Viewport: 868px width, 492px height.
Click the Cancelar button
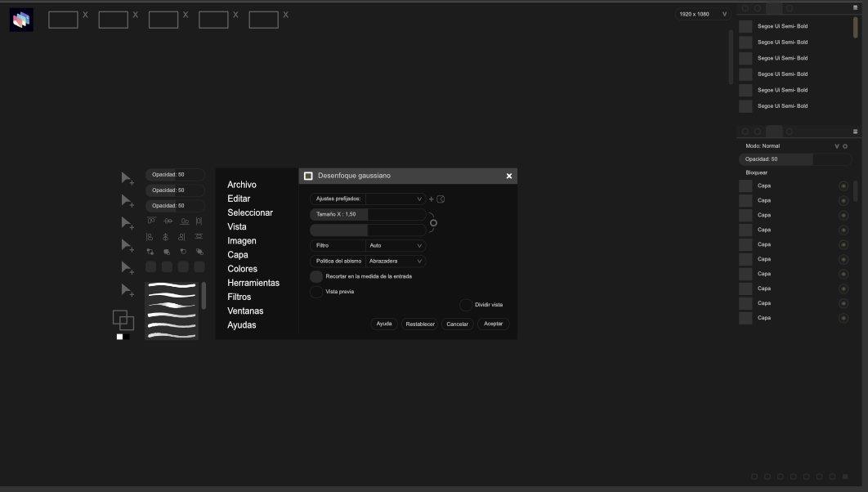457,324
